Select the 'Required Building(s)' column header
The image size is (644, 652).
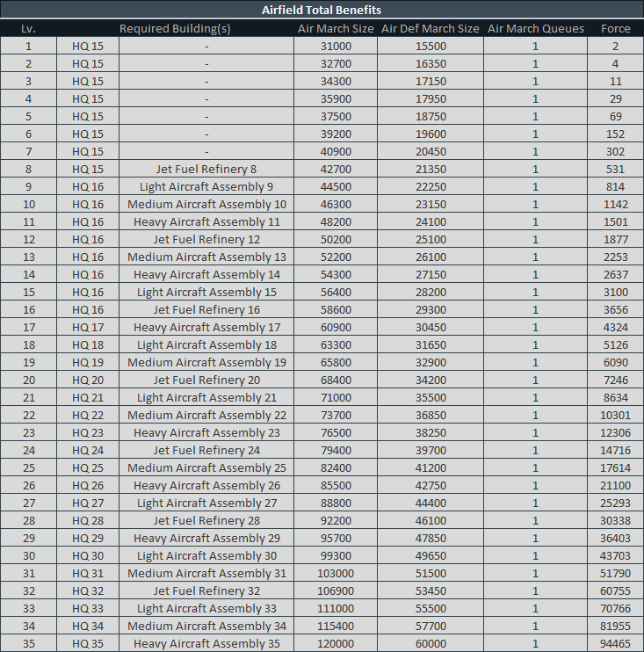tap(175, 29)
